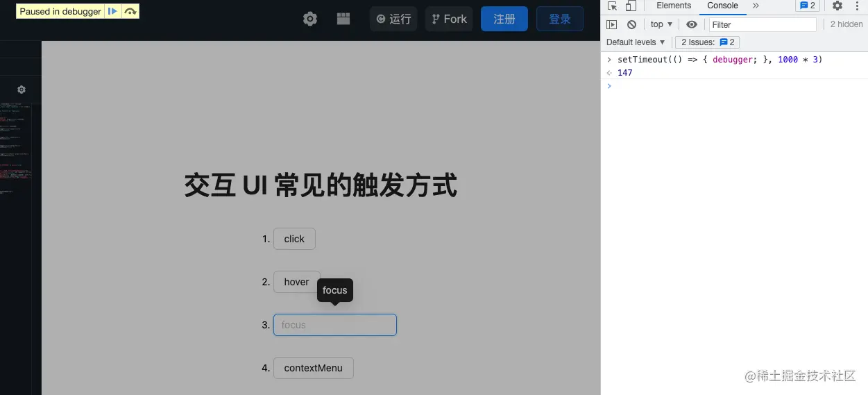The width and height of the screenshot is (868, 395).
Task: Click the focus tooltip bubble
Action: pyautogui.click(x=335, y=290)
